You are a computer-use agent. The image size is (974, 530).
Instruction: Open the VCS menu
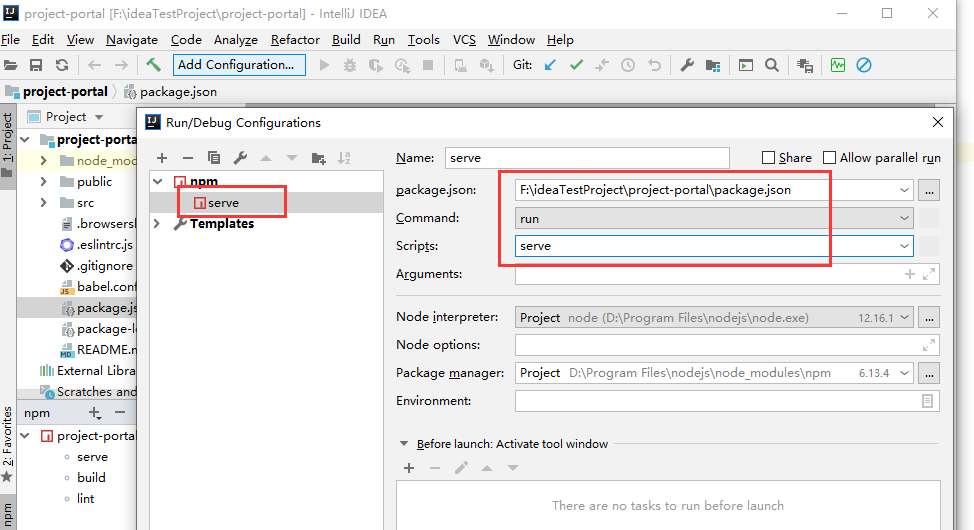pyautogui.click(x=464, y=40)
